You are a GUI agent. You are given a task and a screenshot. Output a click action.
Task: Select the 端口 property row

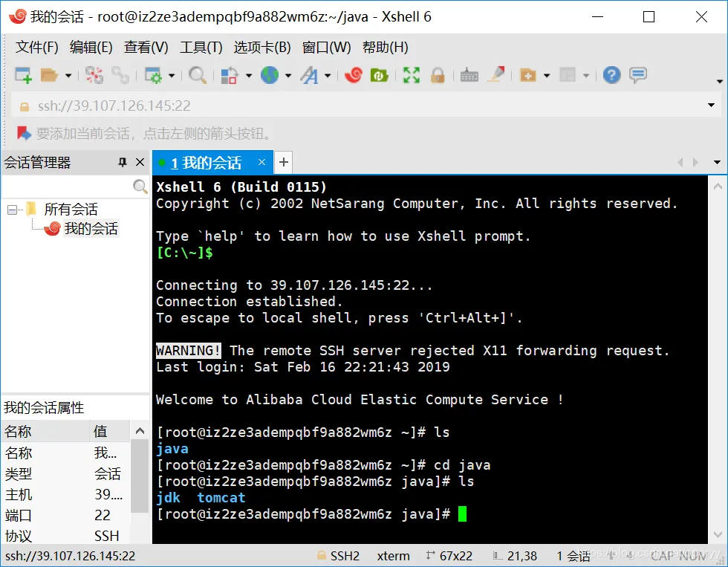pos(66,516)
